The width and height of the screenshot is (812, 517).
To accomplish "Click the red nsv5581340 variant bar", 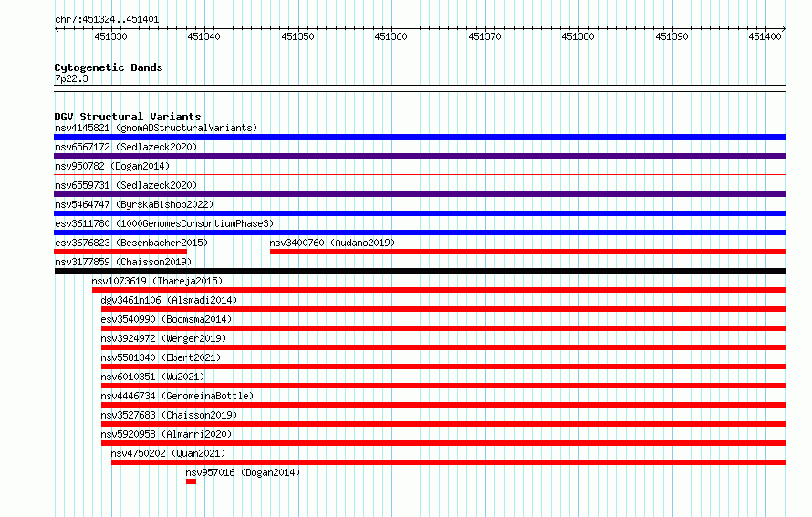I will click(443, 367).
